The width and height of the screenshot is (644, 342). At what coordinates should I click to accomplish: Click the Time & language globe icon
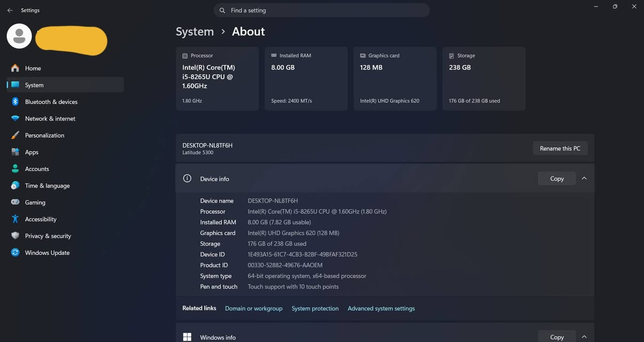[x=15, y=185]
